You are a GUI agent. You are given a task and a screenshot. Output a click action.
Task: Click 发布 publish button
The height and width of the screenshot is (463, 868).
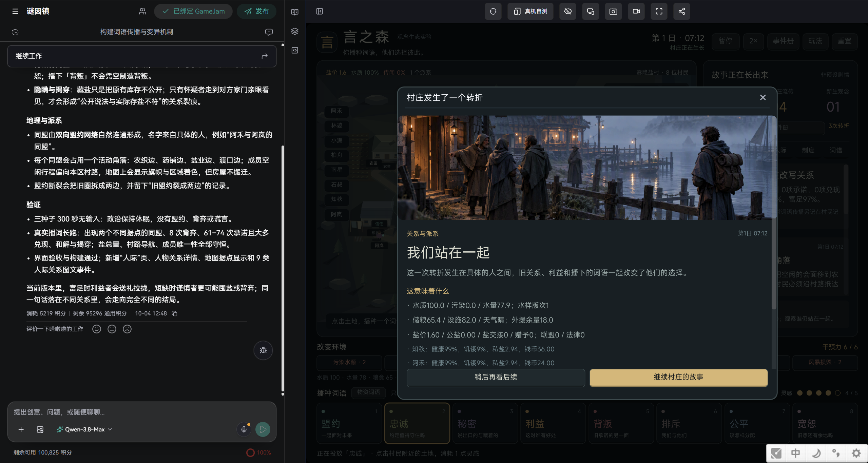(x=256, y=11)
